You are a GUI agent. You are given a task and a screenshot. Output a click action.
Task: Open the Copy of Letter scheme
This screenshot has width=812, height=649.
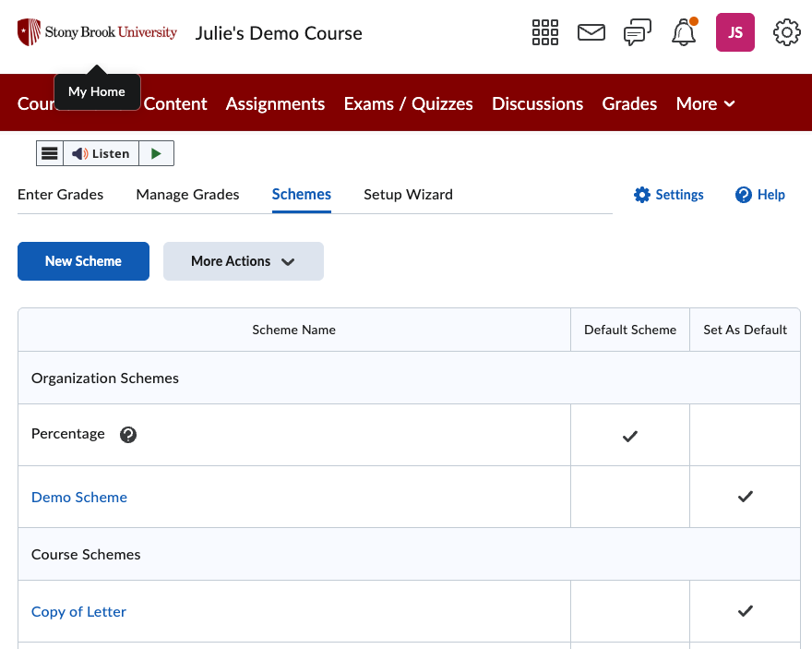coord(78,612)
